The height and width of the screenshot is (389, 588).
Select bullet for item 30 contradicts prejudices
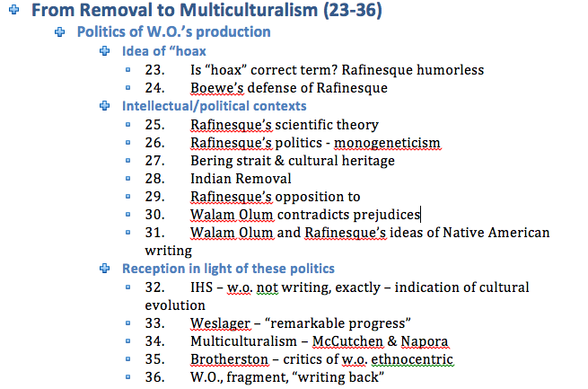pos(127,214)
